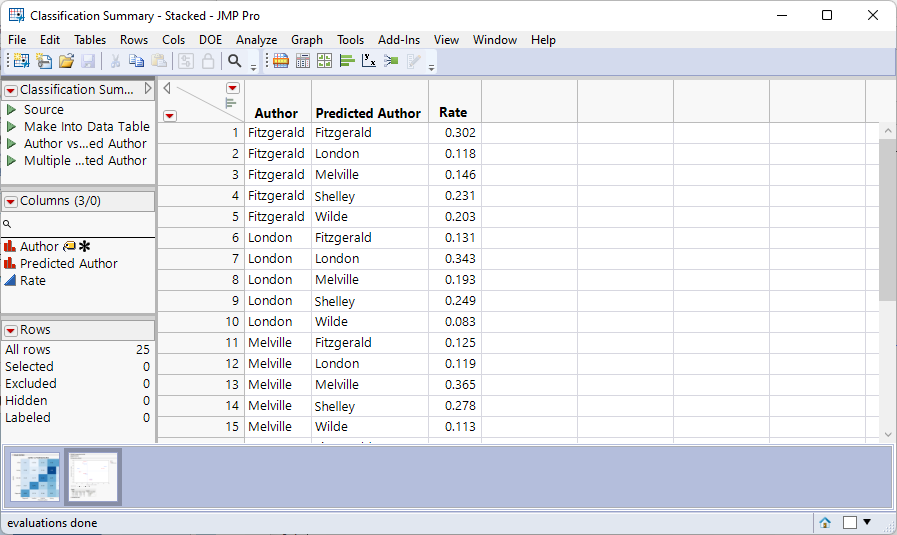Run the Author vs. Predicted Author script
This screenshot has height=535, width=897.
(x=11, y=144)
